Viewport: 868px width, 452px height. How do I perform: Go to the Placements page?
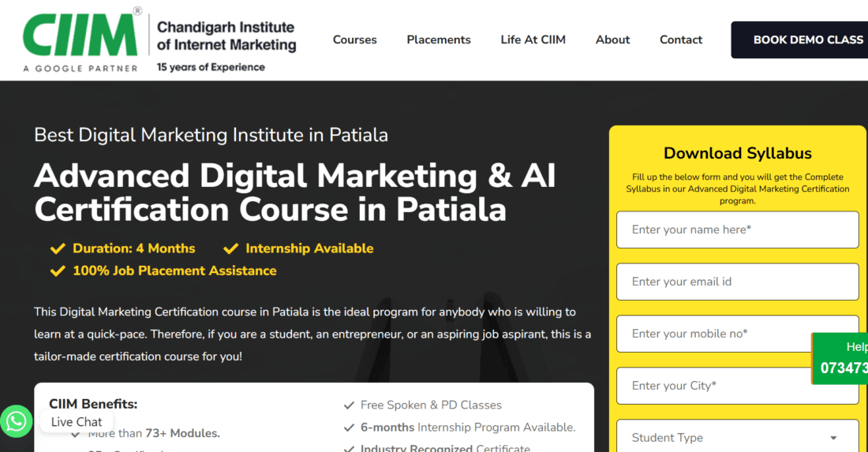(439, 39)
